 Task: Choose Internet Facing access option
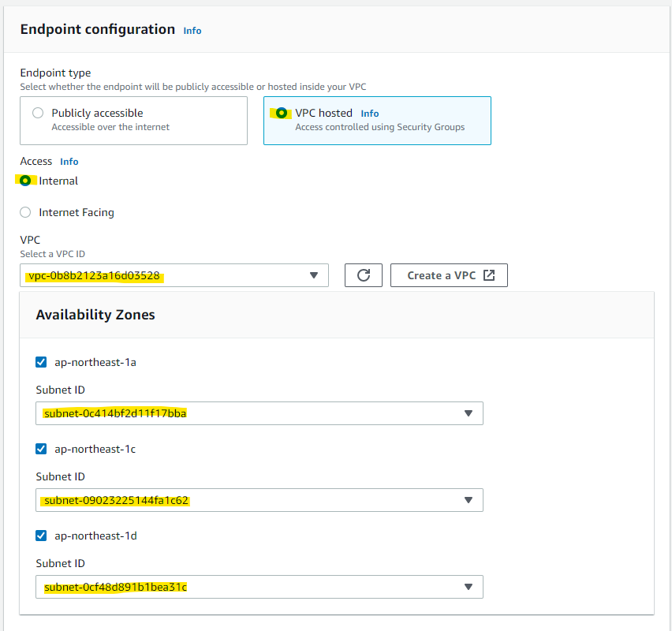pyautogui.click(x=26, y=212)
